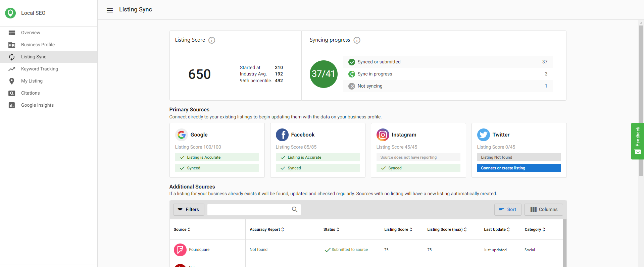Click the Not found accuracy cell
This screenshot has height=267, width=644.
click(x=258, y=250)
